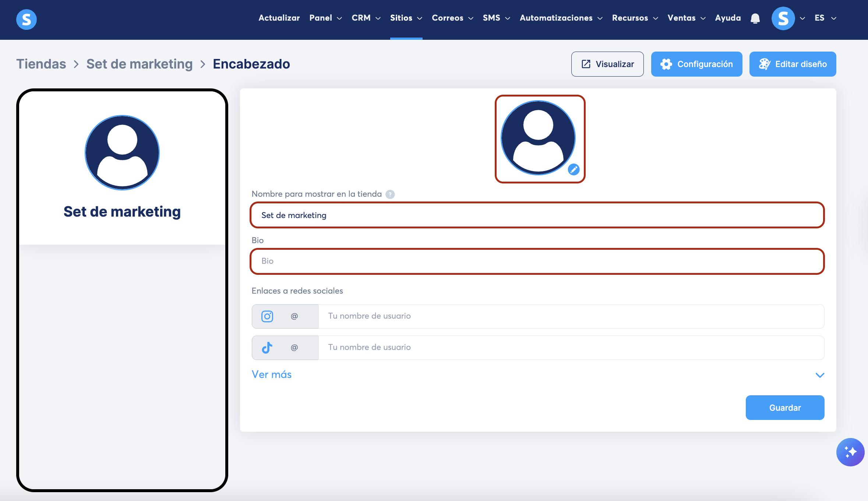Click the S logo at top left

27,19
